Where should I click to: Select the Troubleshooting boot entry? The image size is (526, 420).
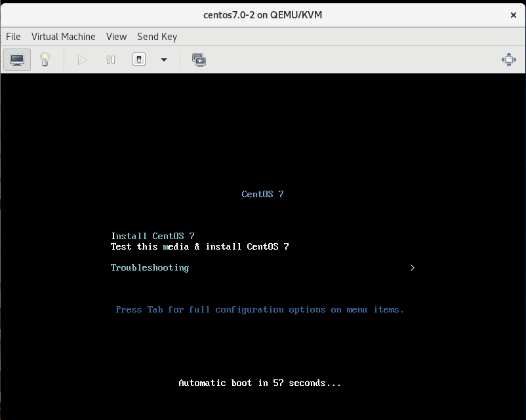pos(150,267)
